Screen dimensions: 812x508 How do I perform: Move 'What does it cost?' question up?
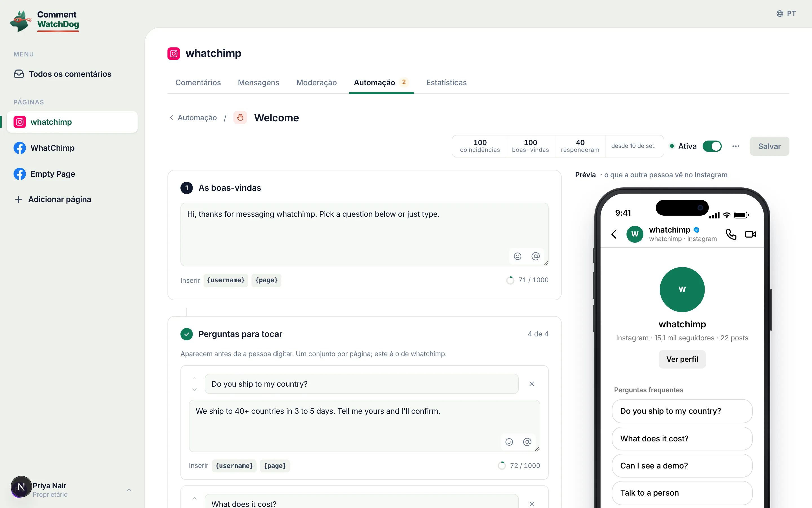click(195, 499)
